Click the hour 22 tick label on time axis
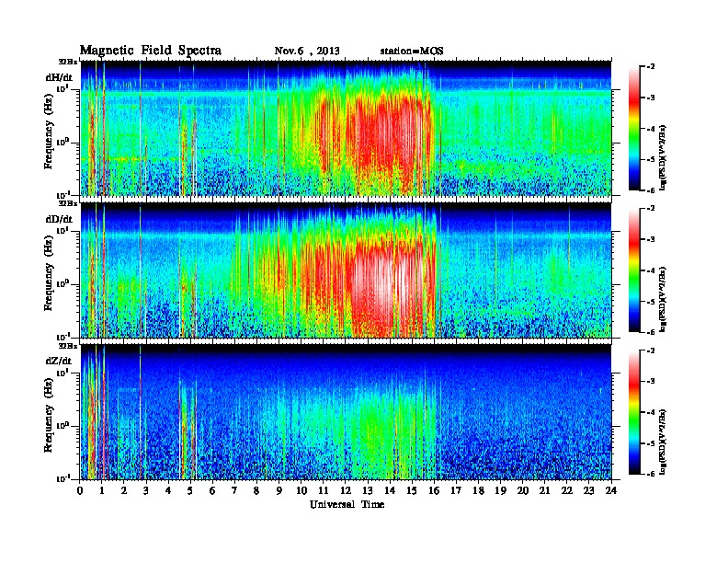Screen dimensions: 728x563 (567, 490)
